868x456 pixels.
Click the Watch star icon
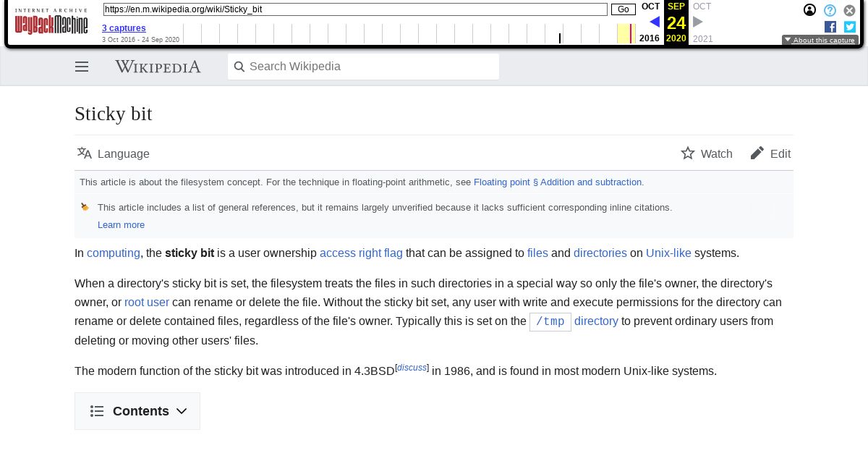click(x=688, y=153)
